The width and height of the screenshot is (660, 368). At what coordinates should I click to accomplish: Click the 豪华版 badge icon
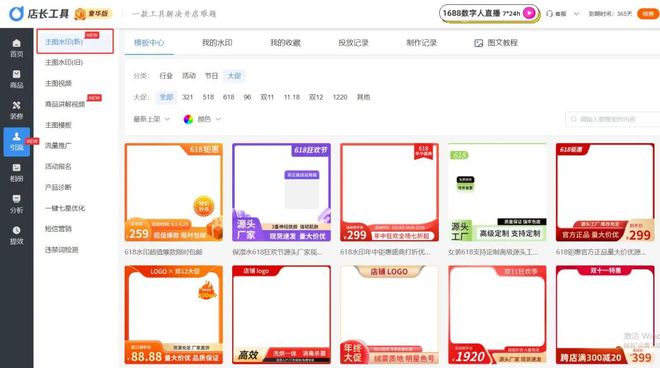click(80, 14)
